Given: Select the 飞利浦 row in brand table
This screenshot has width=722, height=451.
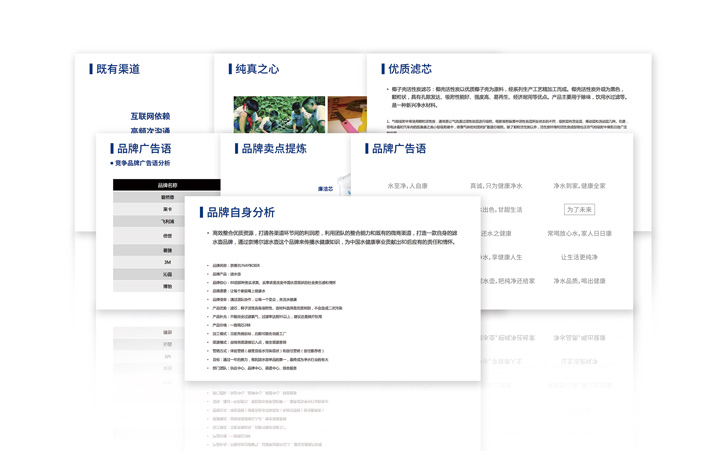Looking at the screenshot, I should pos(167,222).
